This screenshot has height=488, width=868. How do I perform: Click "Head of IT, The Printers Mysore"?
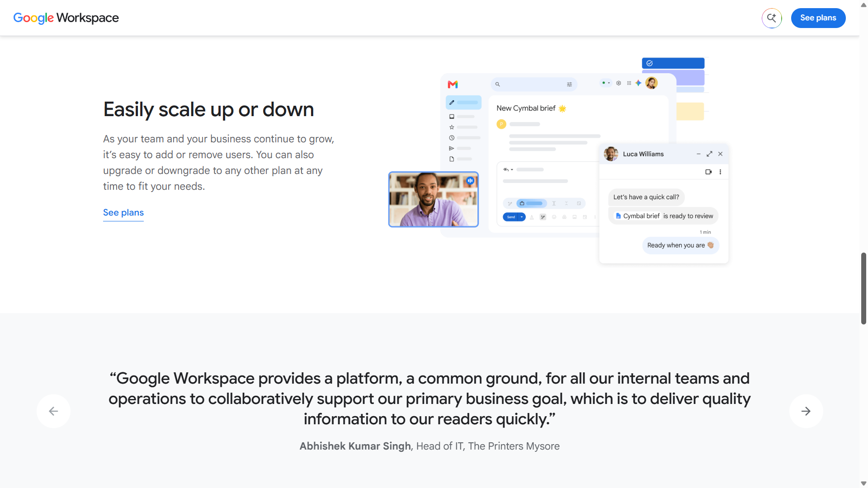pos(488,446)
